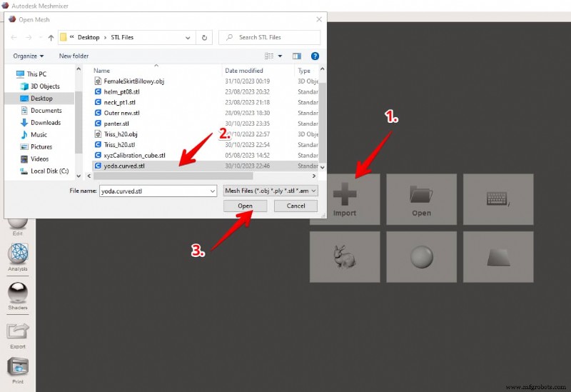Click the file list scroll down arrow

[x=322, y=167]
